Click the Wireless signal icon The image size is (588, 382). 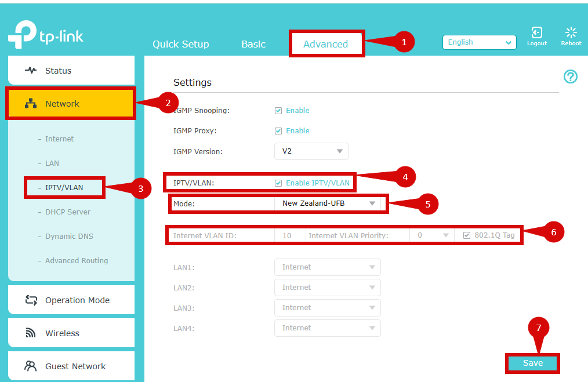[31, 333]
